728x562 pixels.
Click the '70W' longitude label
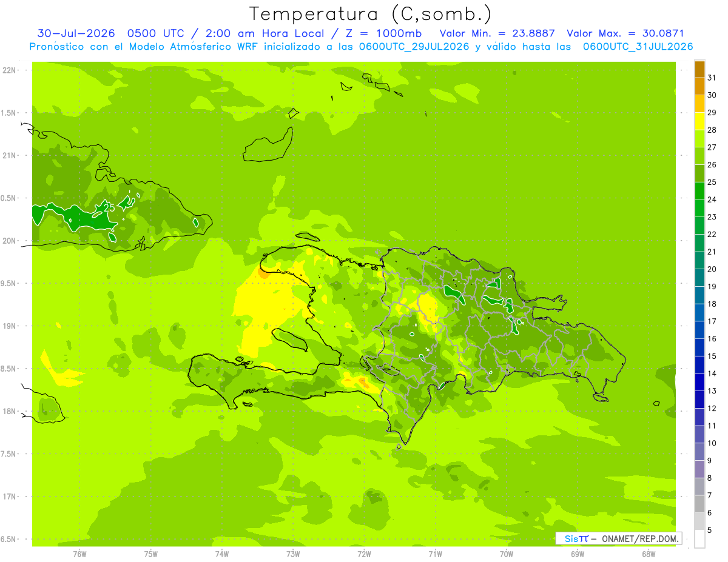(507, 554)
